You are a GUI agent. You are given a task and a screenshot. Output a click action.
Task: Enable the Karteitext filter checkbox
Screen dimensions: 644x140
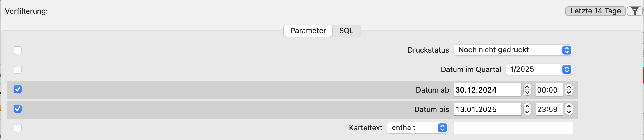pyautogui.click(x=18, y=128)
